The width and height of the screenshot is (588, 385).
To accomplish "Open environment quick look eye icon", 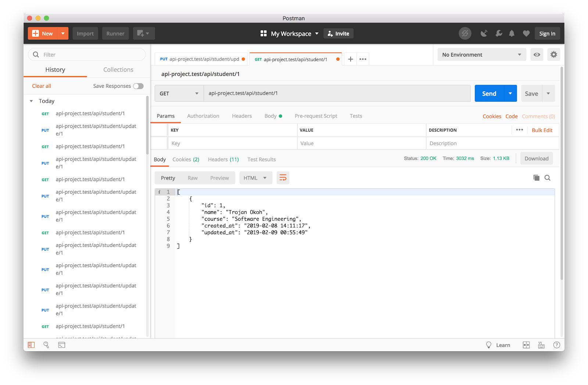I will [537, 55].
